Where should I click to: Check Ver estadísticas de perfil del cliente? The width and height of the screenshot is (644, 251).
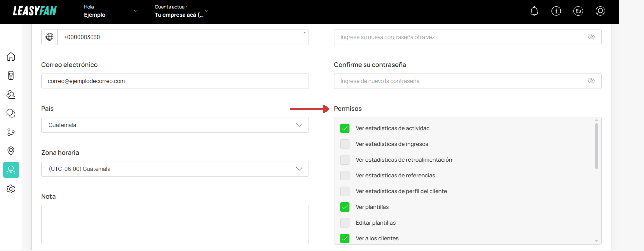(x=345, y=191)
